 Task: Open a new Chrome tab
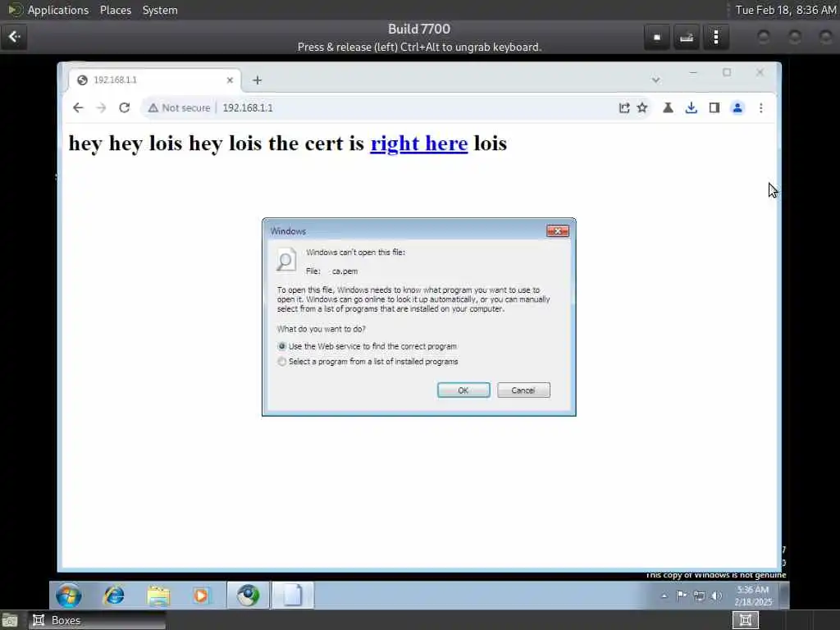[x=257, y=80]
